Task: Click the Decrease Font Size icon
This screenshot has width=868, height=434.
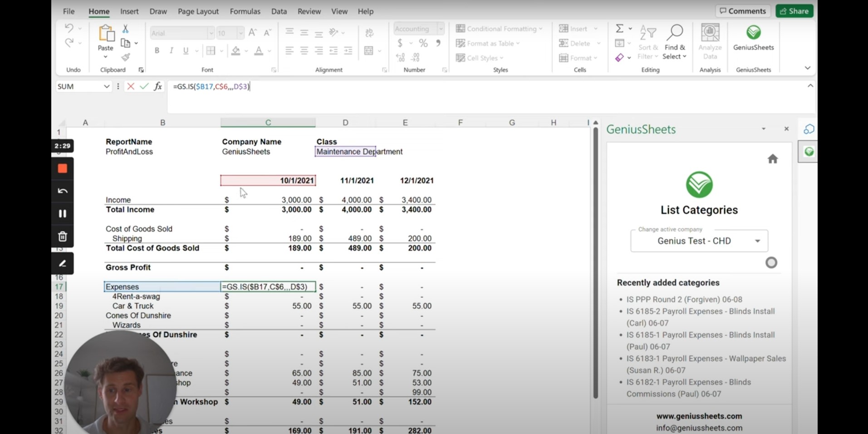Action: pyautogui.click(x=267, y=33)
